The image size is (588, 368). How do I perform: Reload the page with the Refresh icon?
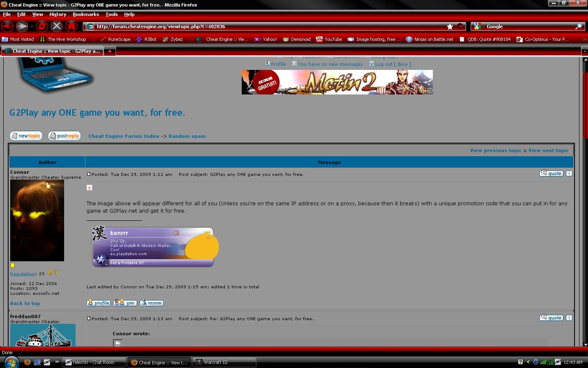click(42, 27)
